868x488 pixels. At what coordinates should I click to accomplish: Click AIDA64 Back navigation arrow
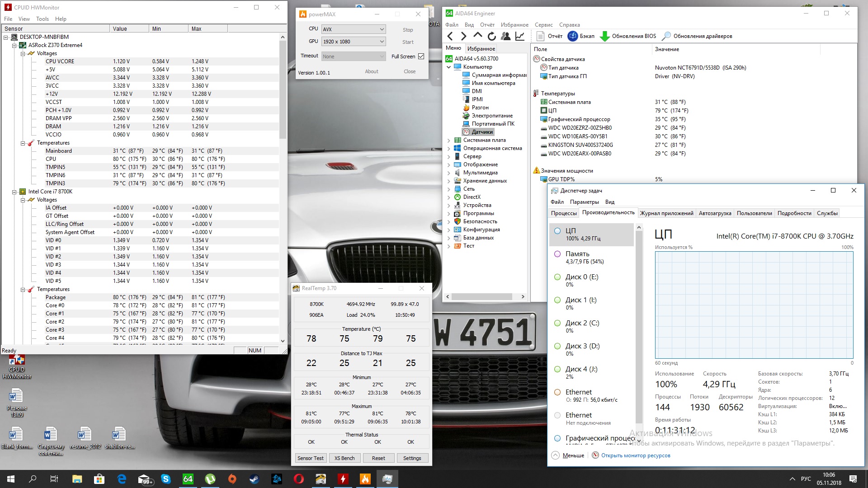tap(450, 36)
